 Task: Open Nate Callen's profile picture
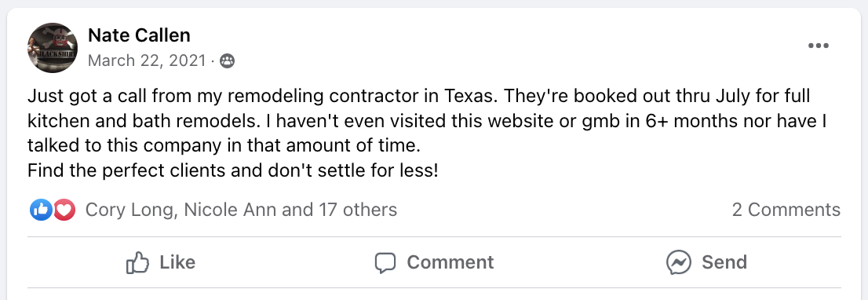[52, 48]
